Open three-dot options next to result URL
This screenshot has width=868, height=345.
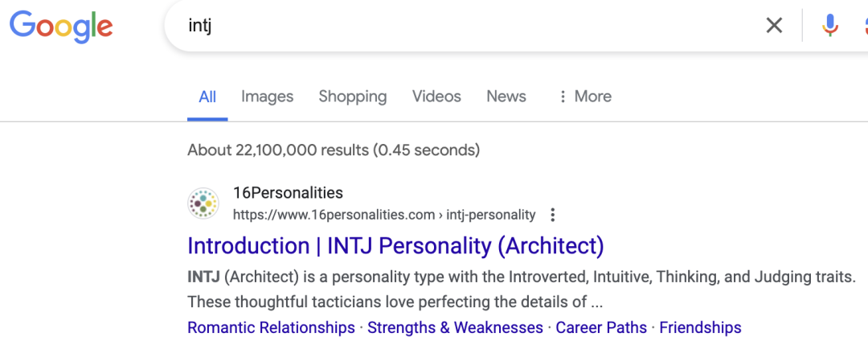point(552,215)
